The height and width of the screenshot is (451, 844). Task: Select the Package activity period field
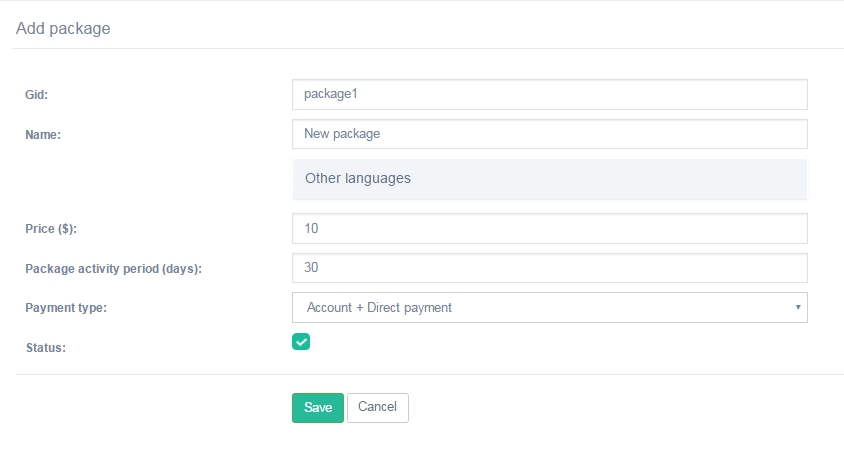(549, 268)
